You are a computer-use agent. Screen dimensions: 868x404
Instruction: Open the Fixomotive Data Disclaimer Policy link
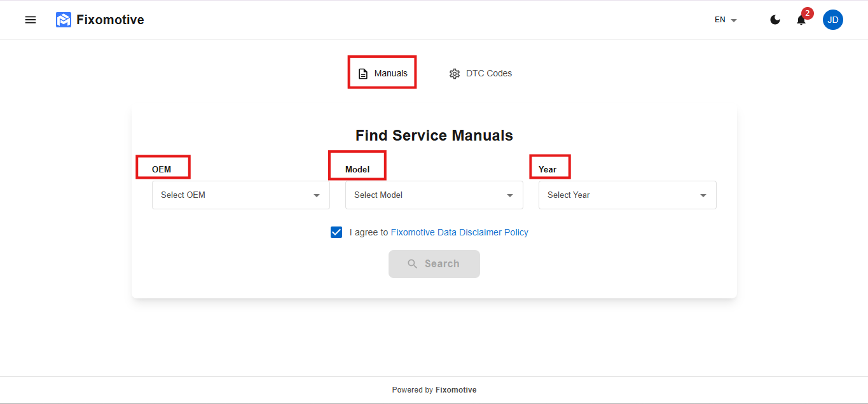(x=459, y=232)
